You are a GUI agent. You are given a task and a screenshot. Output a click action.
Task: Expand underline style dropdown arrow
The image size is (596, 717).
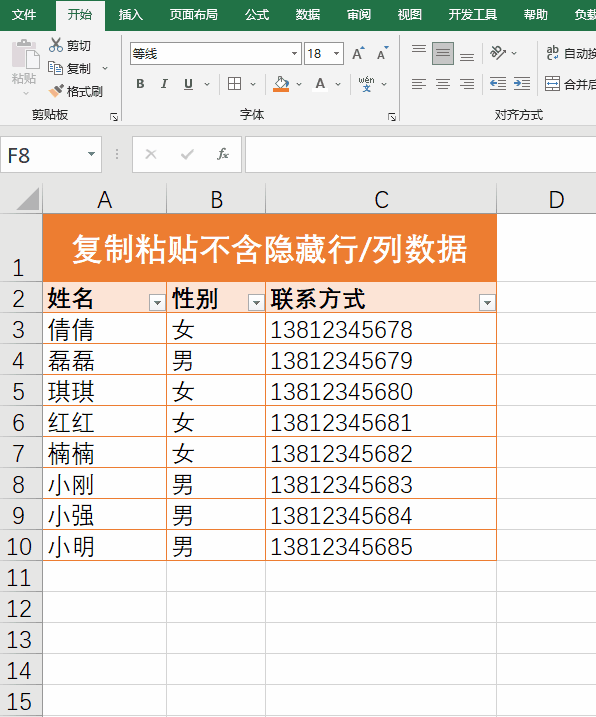207,84
